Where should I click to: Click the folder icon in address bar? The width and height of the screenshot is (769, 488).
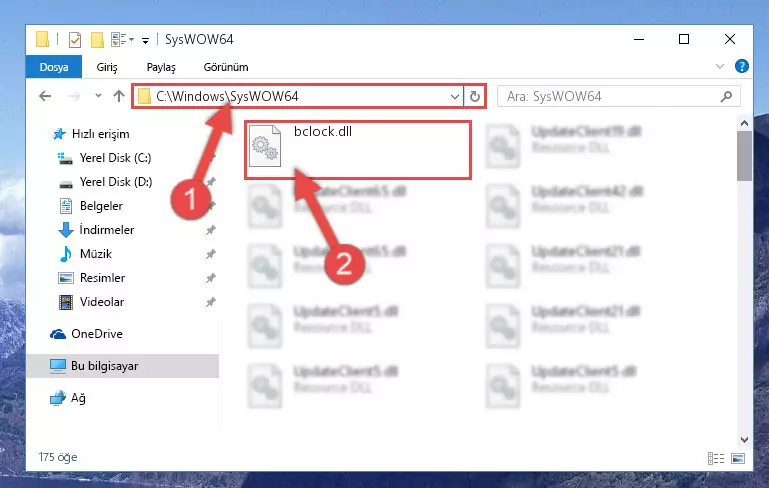(144, 97)
